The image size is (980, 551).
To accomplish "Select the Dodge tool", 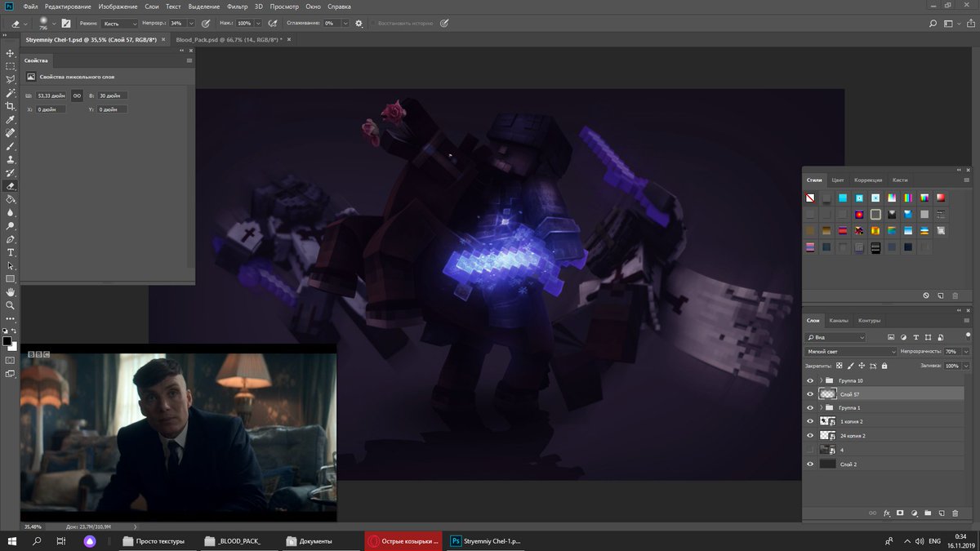I will click(11, 226).
